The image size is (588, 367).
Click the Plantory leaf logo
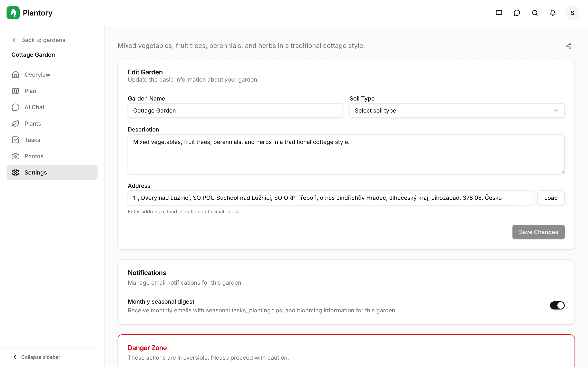(x=13, y=13)
